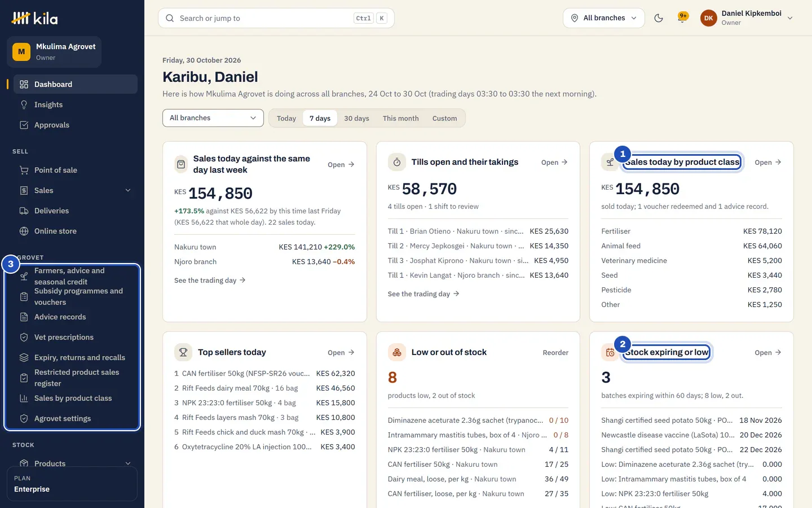Viewport: 812px width, 508px height.
Task: Click the Deliveries truck icon
Action: coord(24,211)
